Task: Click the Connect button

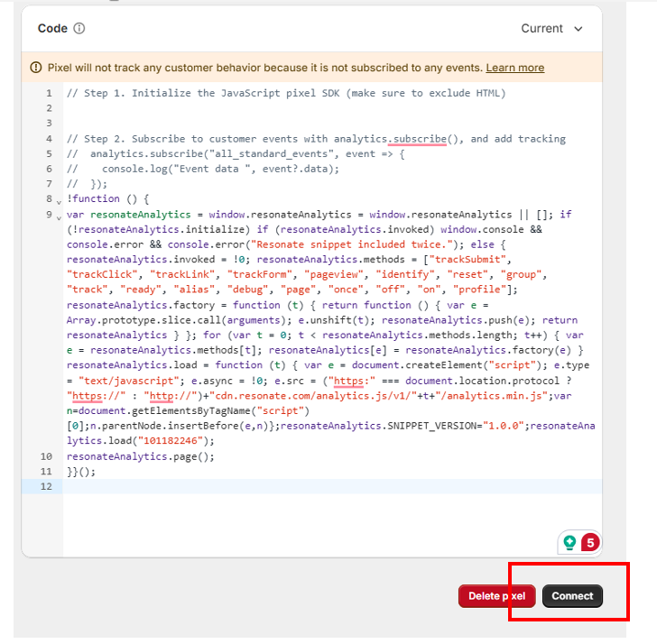Action: point(572,596)
